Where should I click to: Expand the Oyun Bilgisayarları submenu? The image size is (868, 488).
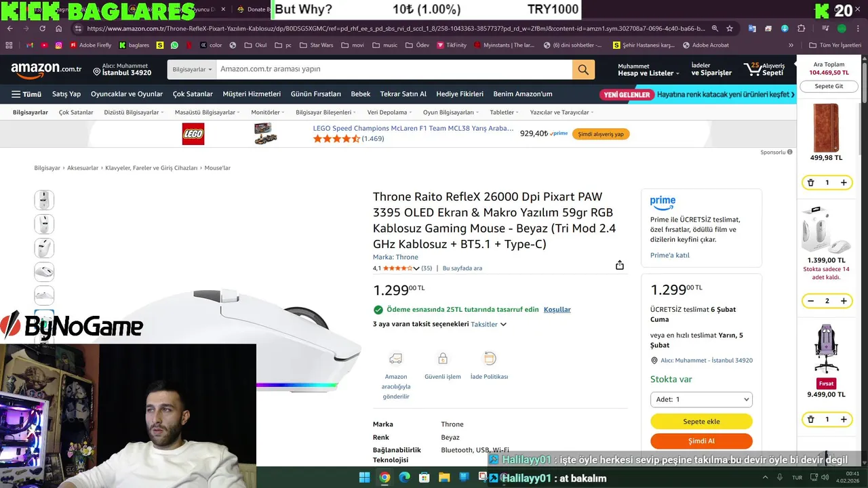(451, 113)
